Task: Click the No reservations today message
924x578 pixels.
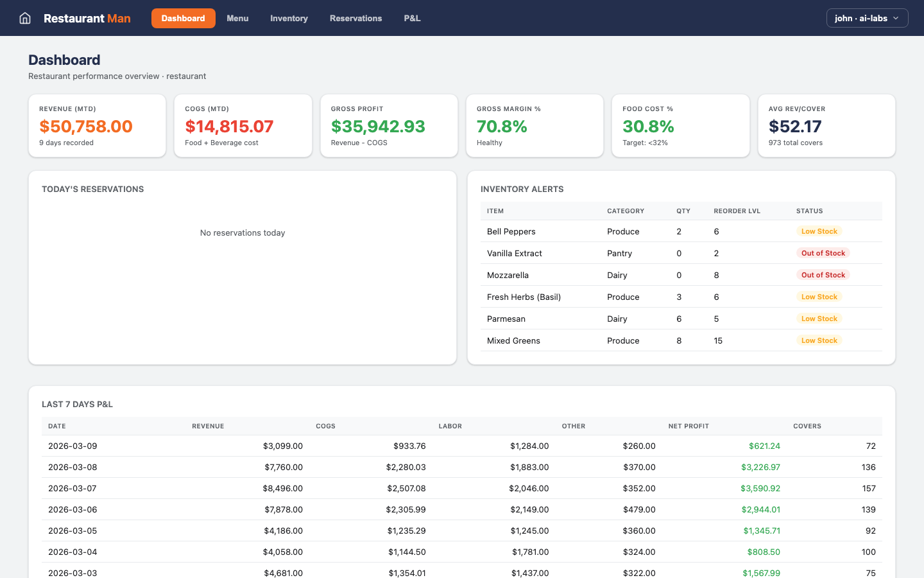Action: [x=243, y=232]
